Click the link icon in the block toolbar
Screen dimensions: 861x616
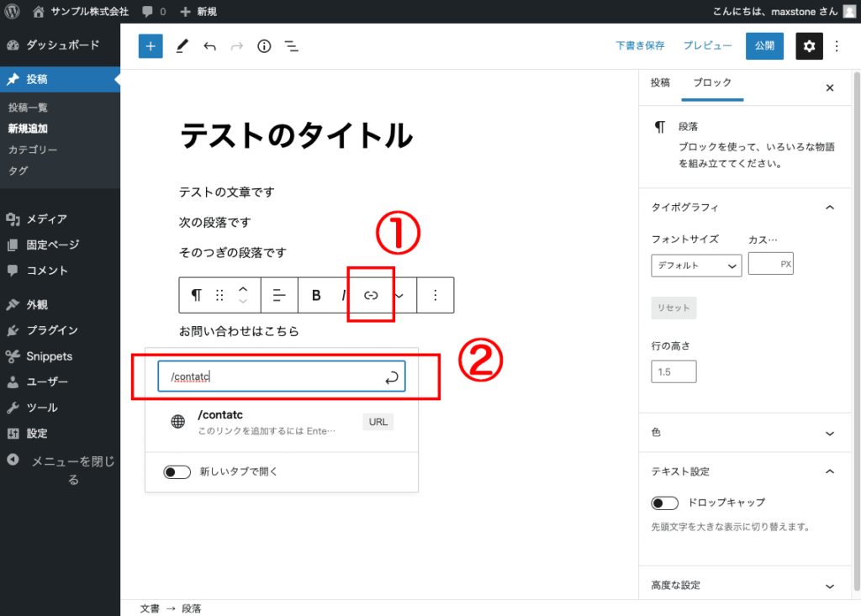(x=370, y=295)
